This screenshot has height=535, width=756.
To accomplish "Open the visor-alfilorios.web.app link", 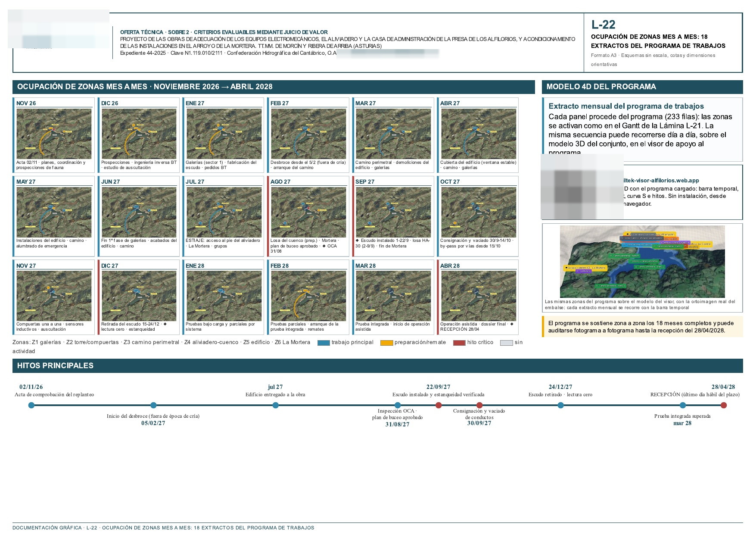I will (x=661, y=181).
